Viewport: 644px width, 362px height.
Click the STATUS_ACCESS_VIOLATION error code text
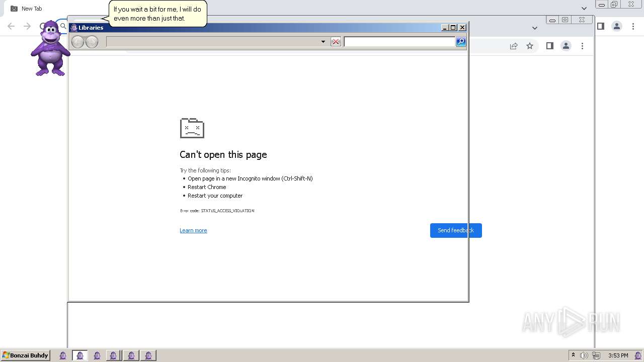coord(227,211)
